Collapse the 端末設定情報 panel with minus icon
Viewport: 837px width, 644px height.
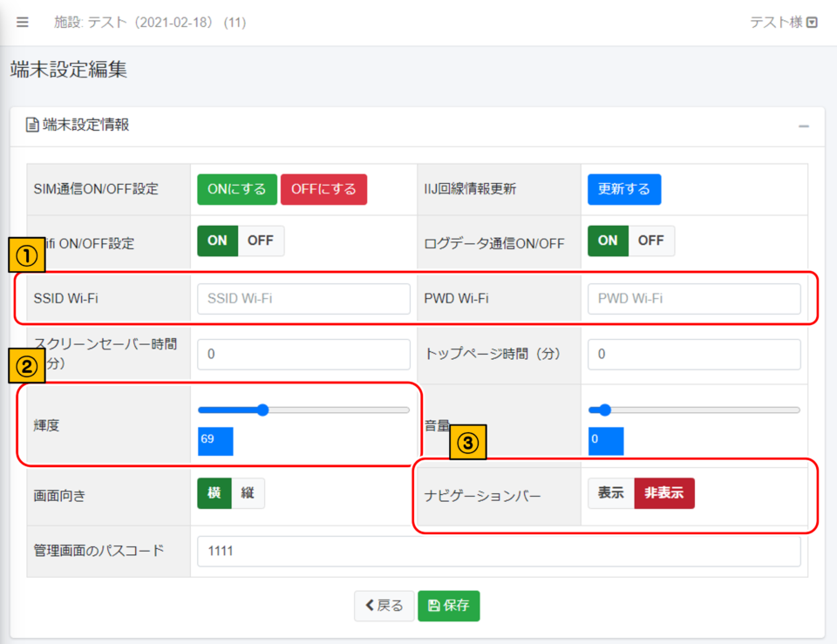tap(803, 126)
